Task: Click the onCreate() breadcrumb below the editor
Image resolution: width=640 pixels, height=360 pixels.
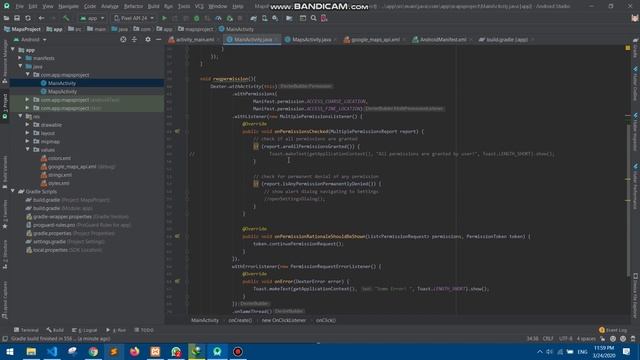Action: pos(240,320)
